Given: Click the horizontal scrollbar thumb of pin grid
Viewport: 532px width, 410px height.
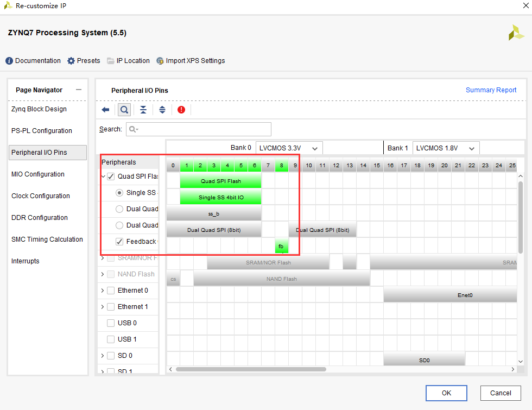Looking at the screenshot, I should click(x=251, y=369).
